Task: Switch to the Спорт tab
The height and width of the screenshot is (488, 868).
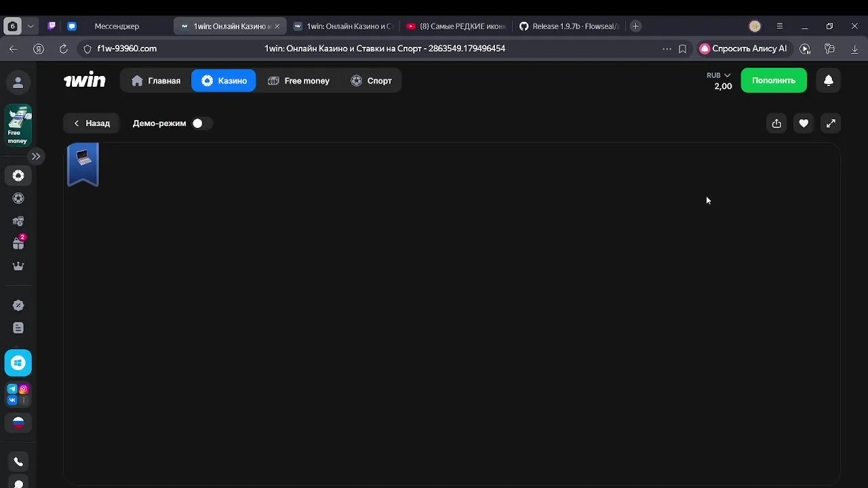Action: tap(371, 81)
